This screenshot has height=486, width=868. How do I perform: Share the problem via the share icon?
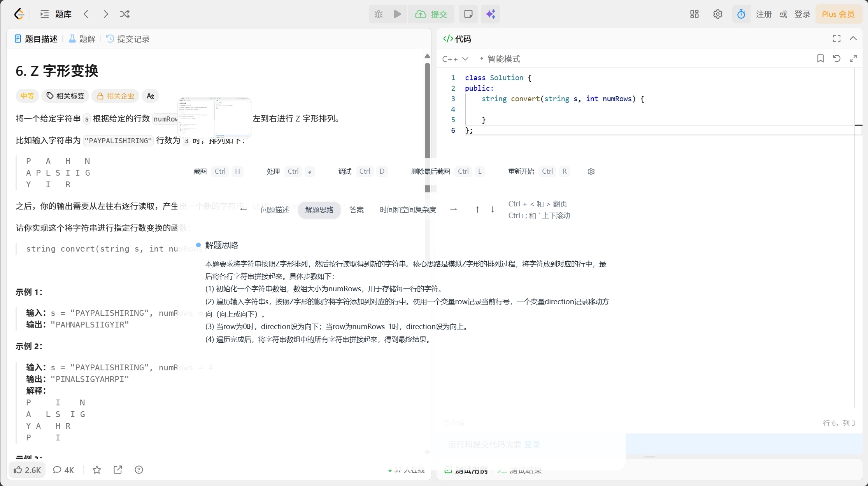coord(117,470)
